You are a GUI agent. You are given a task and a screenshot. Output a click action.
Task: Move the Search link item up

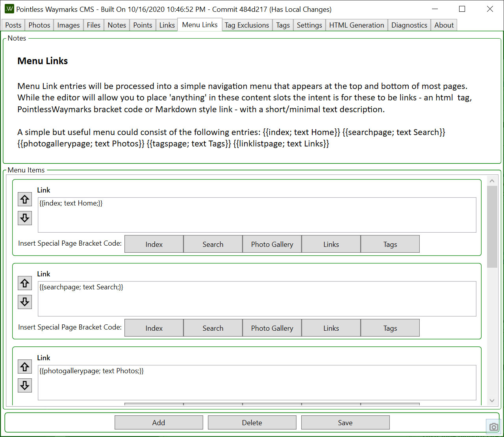pos(25,283)
